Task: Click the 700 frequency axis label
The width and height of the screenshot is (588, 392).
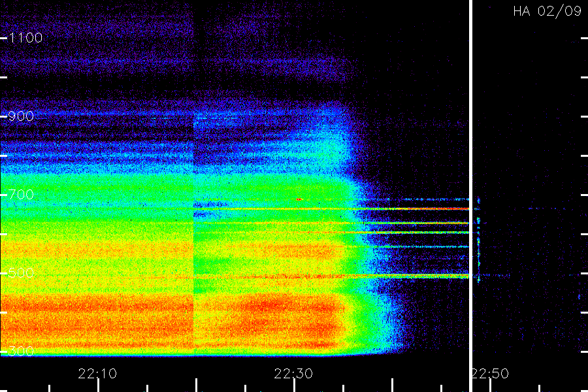Action: pyautogui.click(x=21, y=194)
